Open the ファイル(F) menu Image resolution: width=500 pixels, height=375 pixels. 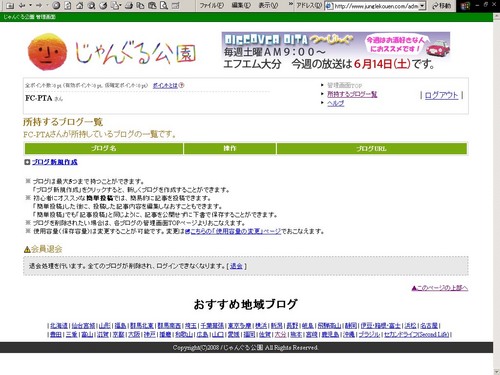click(211, 5)
